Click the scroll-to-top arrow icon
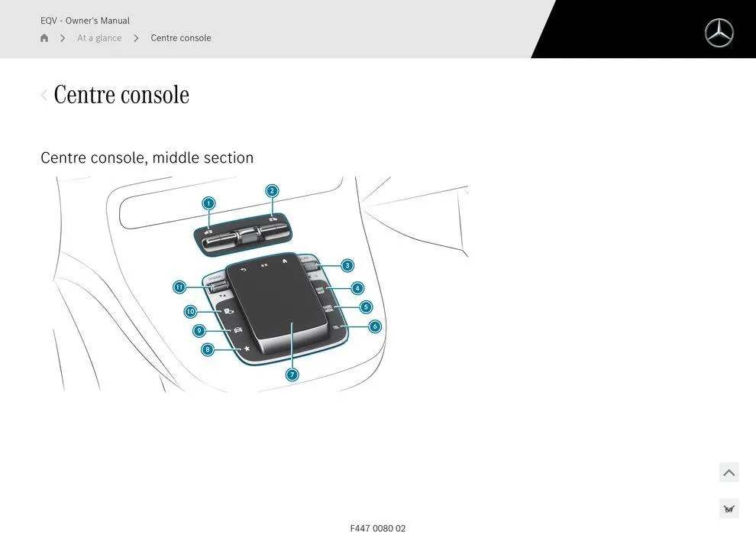 click(729, 472)
